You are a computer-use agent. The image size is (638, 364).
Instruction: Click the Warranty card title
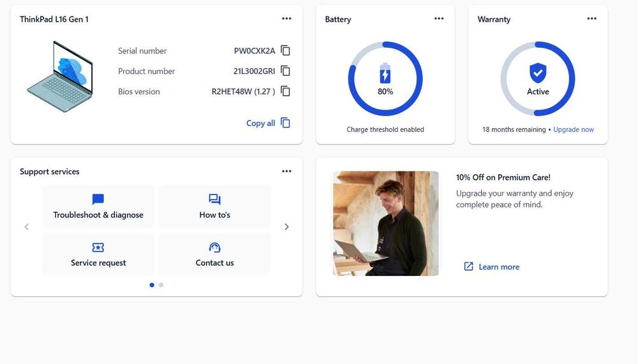click(494, 19)
